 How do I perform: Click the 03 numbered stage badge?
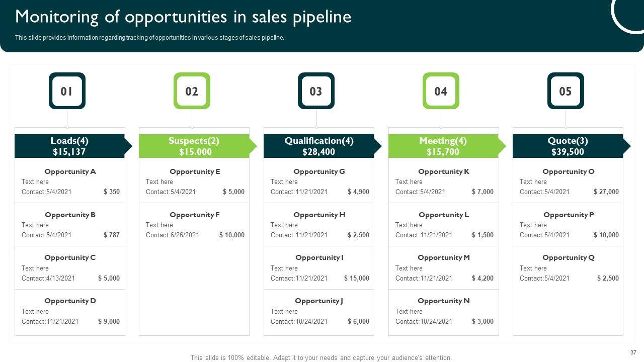316,91
